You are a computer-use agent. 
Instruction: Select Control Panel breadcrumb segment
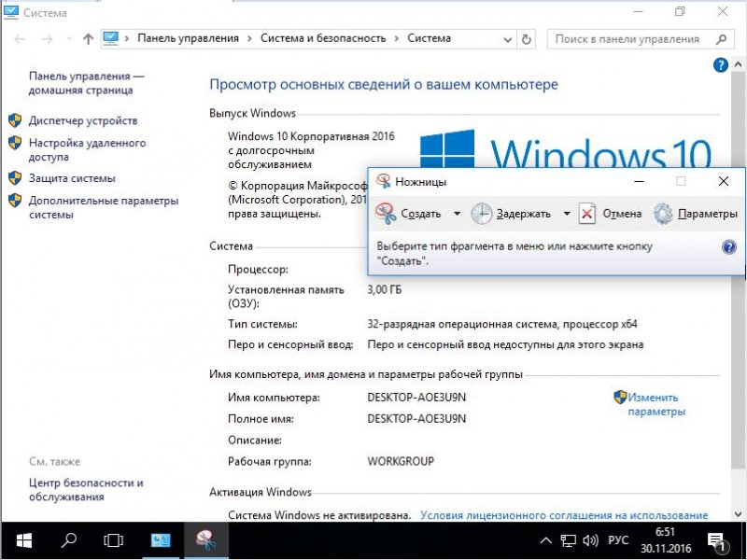click(189, 38)
